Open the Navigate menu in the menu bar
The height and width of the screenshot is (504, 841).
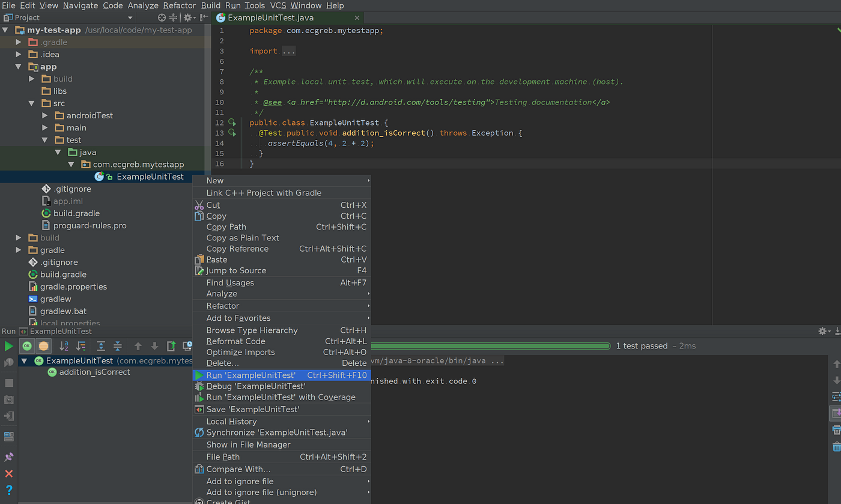[x=80, y=5]
